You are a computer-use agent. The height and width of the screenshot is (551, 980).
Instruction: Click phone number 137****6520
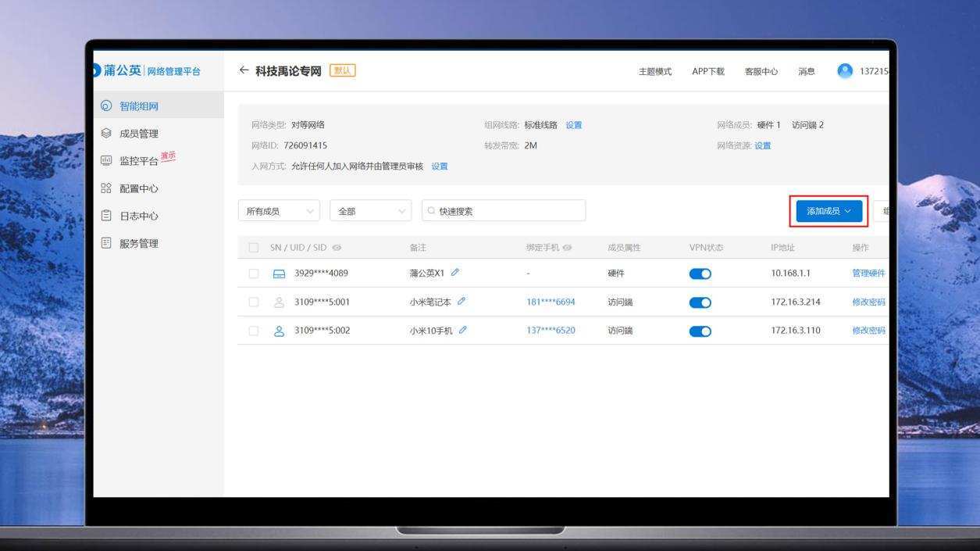[551, 331]
